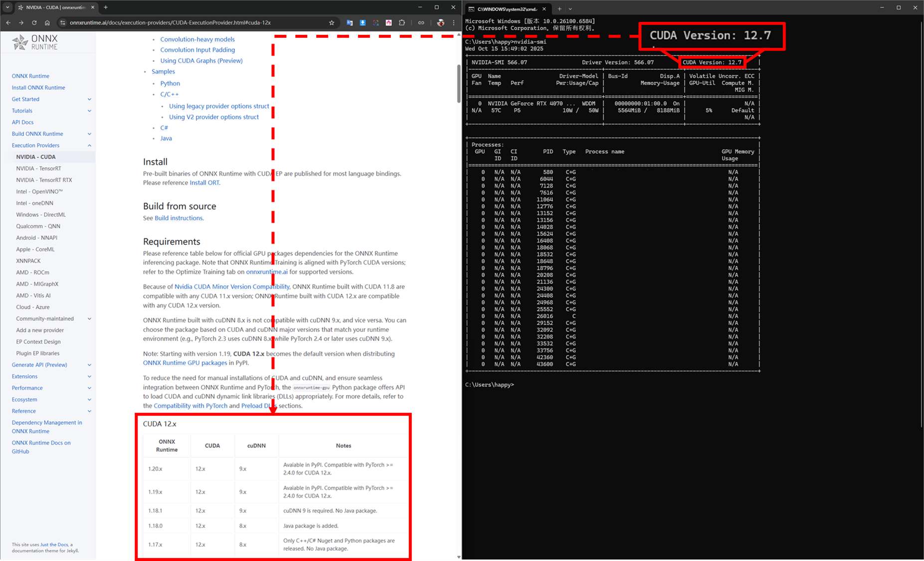This screenshot has width=924, height=561.
Task: Expand the Get Started sidebar section
Action: pos(89,99)
